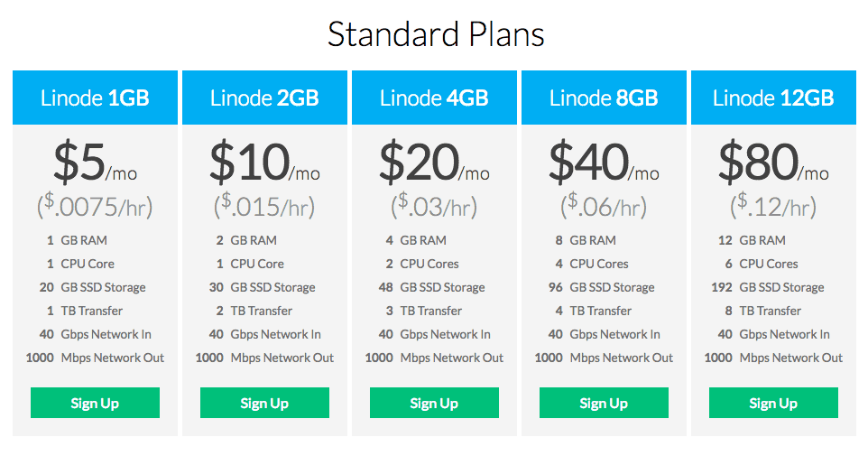Click Sign Up for Linode 1GB plan

point(95,403)
